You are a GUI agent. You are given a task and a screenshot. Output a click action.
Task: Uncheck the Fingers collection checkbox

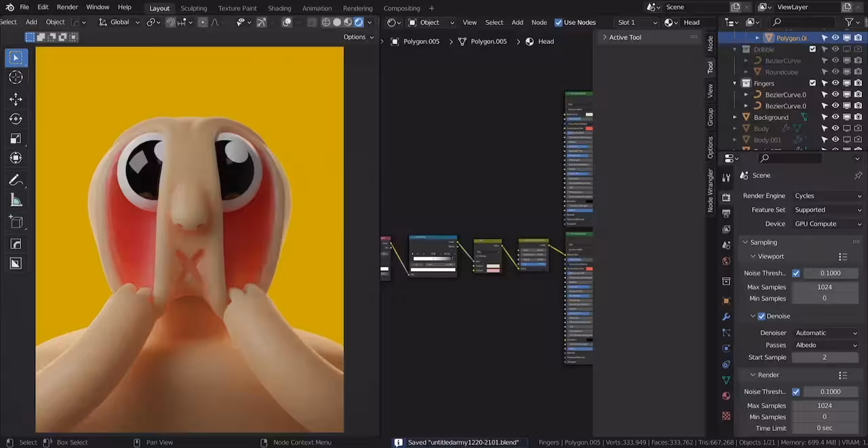812,83
